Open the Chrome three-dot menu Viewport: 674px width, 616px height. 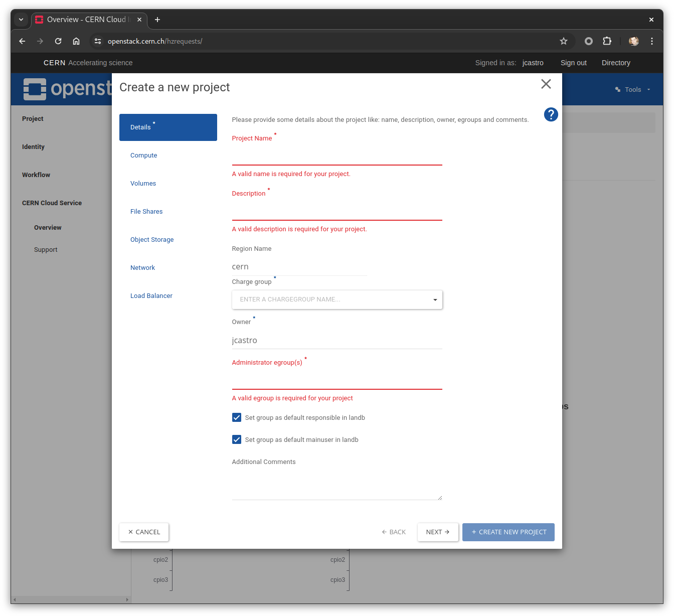pyautogui.click(x=652, y=41)
